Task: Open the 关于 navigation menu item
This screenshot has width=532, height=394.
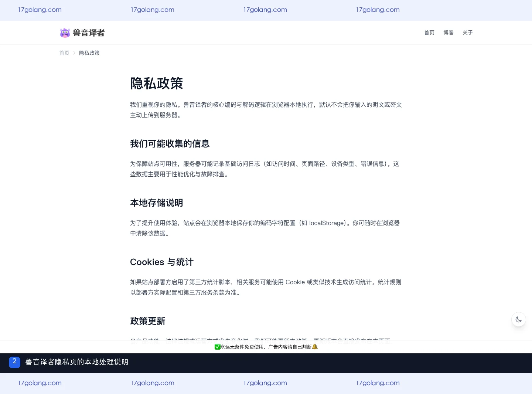Action: (x=468, y=33)
